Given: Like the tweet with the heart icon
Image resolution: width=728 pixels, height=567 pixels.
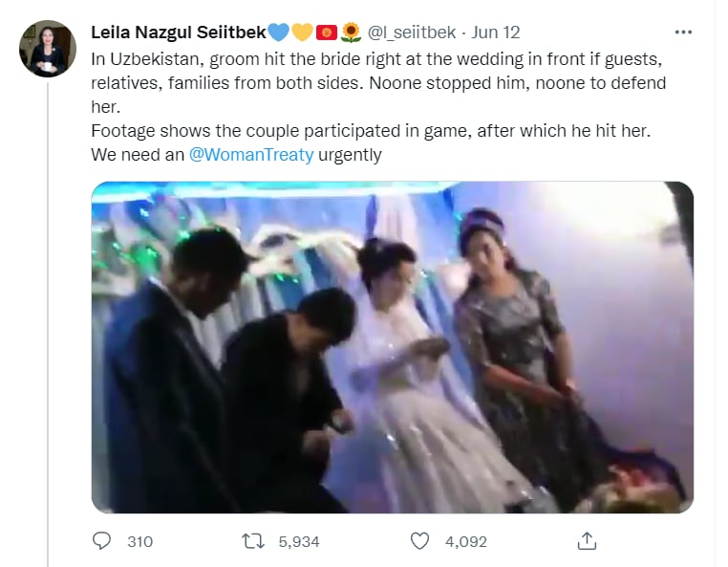Looking at the screenshot, I should pyautogui.click(x=419, y=541).
